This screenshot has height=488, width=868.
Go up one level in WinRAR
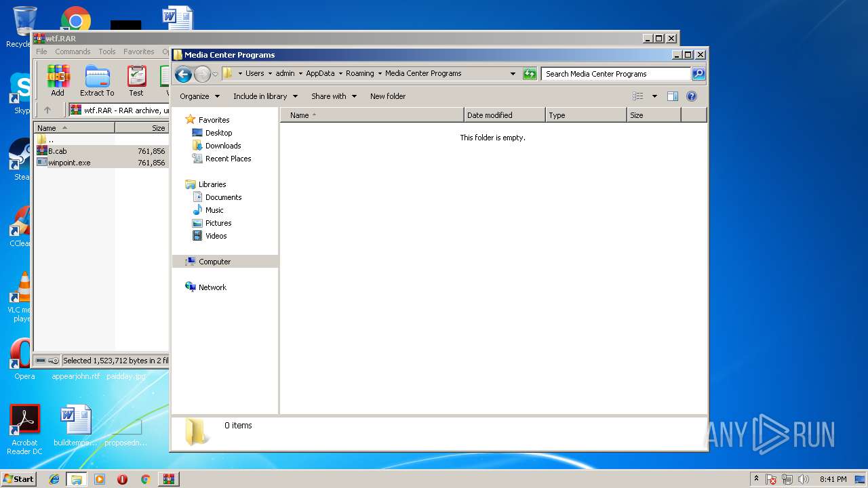(x=47, y=110)
